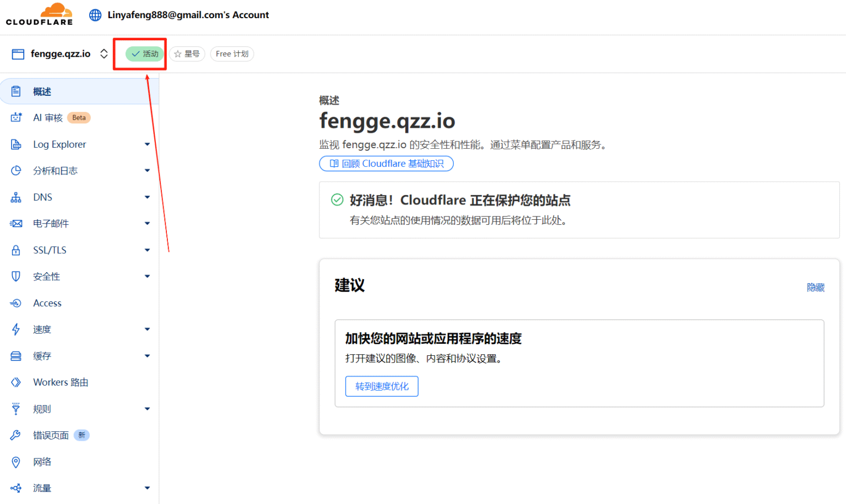Viewport: 846px width, 504px height.
Task: Click the 安全性 shield icon
Action: coord(16,276)
